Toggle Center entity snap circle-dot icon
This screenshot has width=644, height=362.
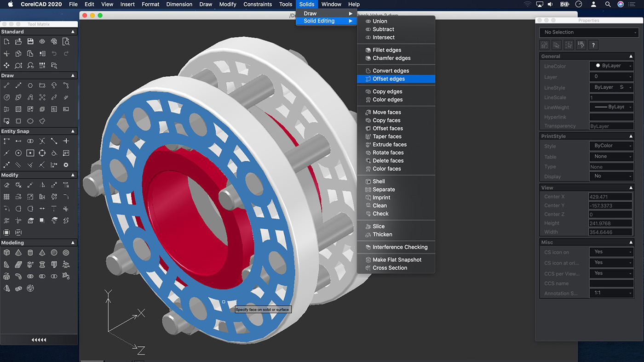(x=18, y=153)
